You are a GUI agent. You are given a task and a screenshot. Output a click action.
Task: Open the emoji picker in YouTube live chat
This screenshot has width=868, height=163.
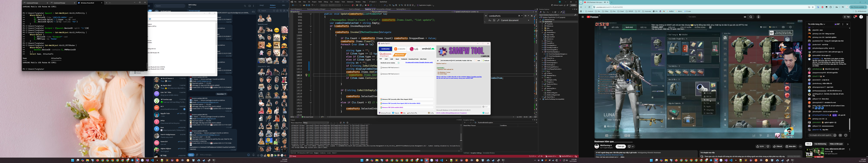(835, 135)
